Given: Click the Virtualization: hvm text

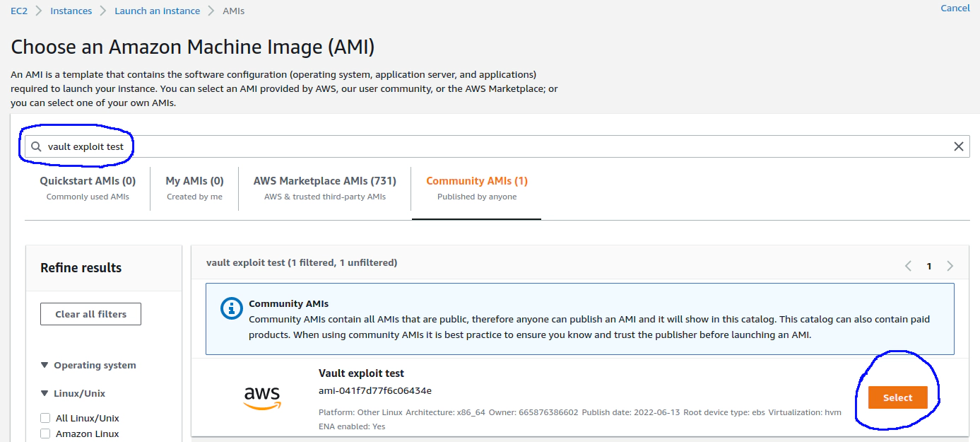Looking at the screenshot, I should tap(805, 412).
